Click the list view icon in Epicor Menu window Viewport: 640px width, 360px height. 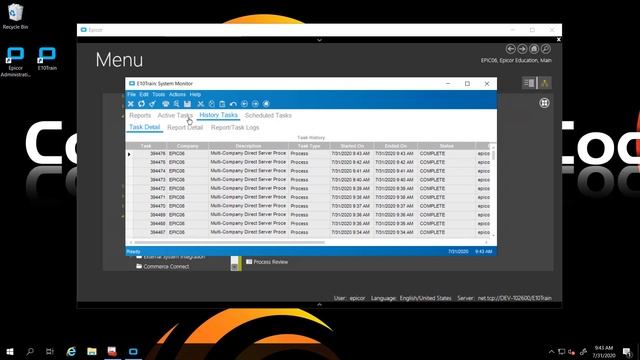tap(529, 83)
